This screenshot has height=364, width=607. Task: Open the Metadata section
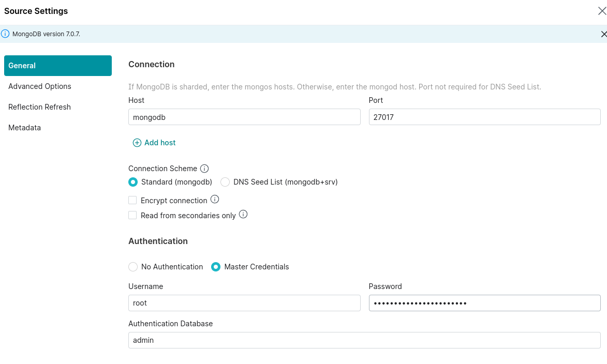tap(24, 128)
